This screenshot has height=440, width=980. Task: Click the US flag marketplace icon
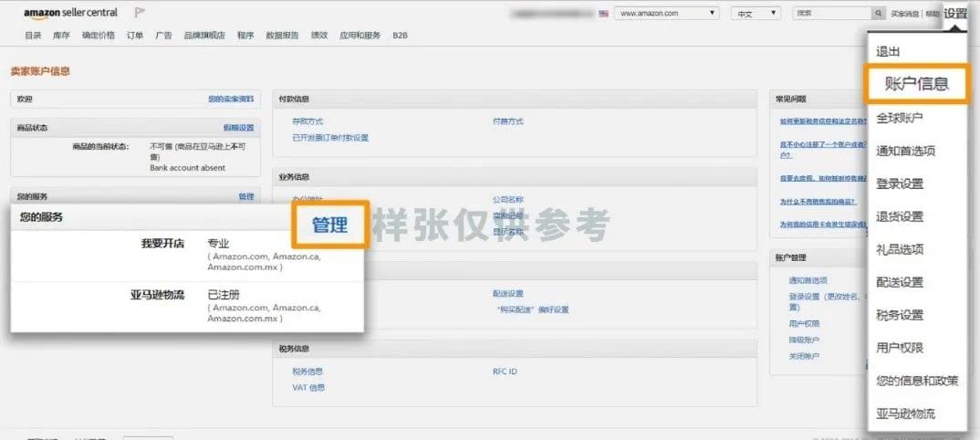603,14
